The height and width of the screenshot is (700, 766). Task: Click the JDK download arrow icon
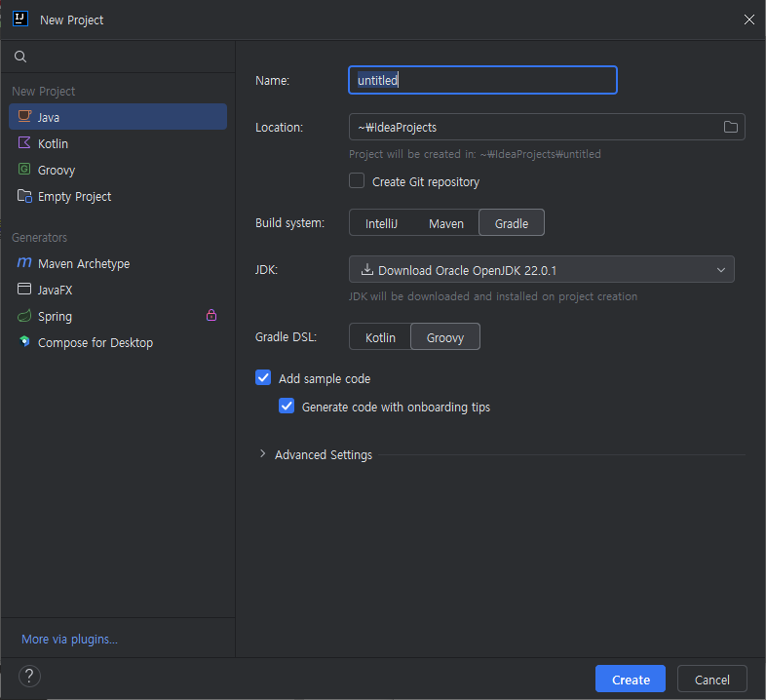[x=366, y=269]
